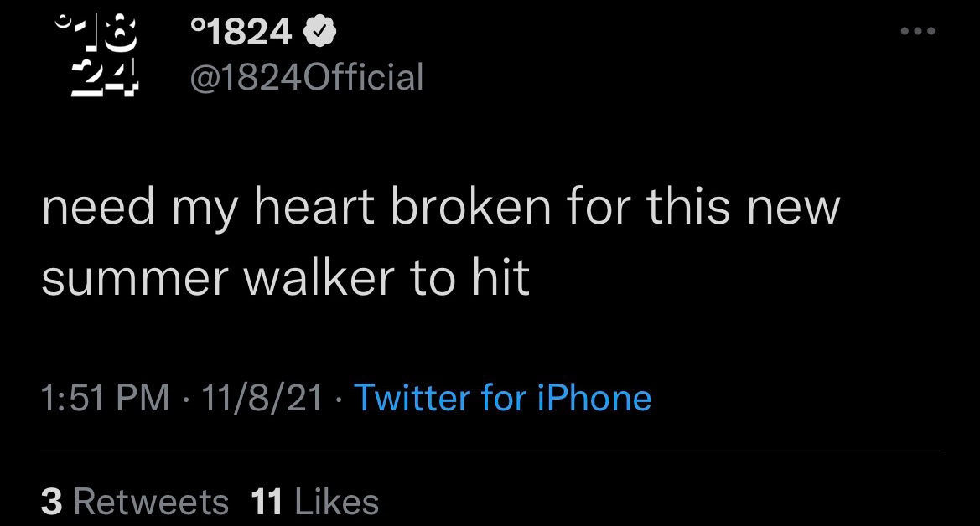Screen dimensions: 980x526
Task: Click the number 11 before Likes
Action: pyautogui.click(x=267, y=502)
